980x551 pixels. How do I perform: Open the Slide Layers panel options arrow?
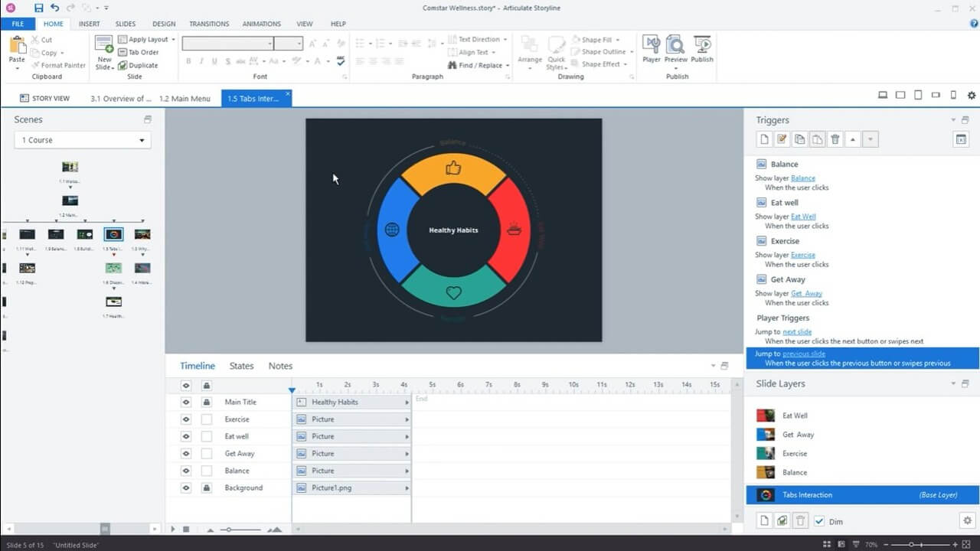(x=953, y=383)
